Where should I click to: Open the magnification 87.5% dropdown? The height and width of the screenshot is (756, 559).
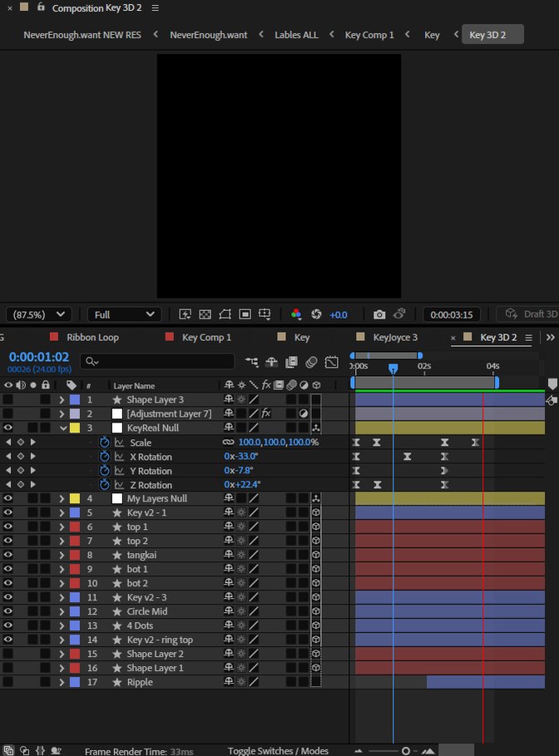click(x=38, y=314)
